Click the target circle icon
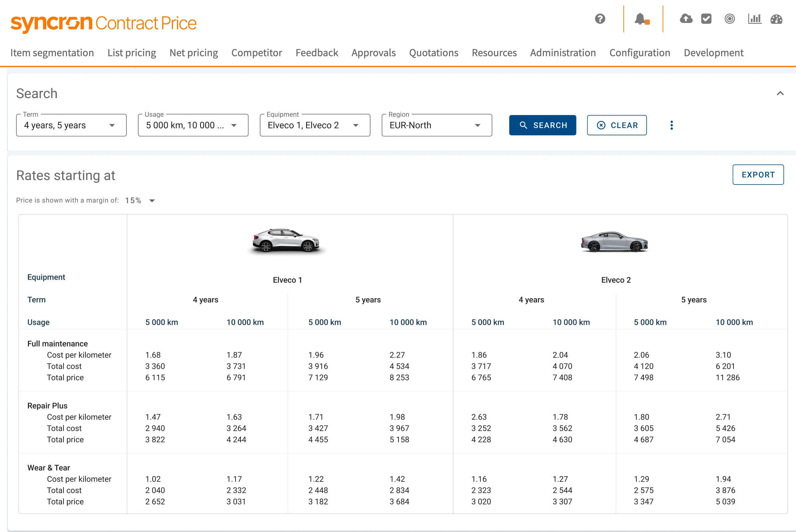Image resolution: width=796 pixels, height=532 pixels. click(729, 19)
